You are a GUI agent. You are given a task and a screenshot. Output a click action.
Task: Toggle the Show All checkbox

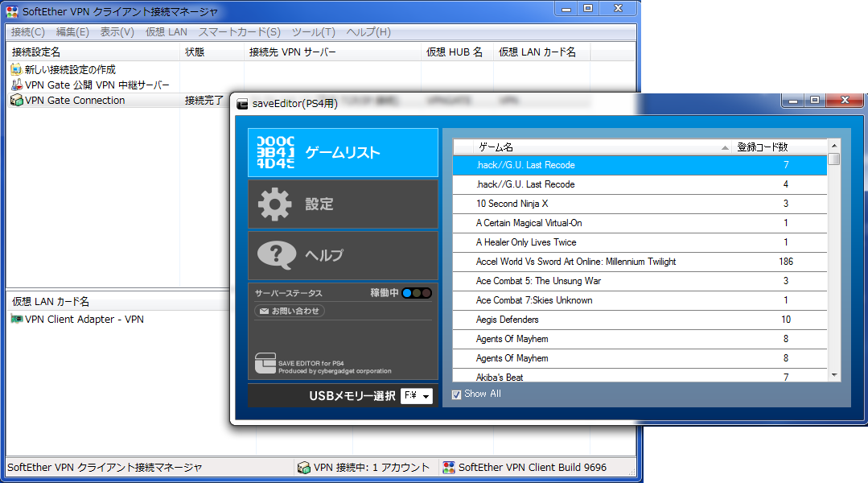tap(457, 394)
